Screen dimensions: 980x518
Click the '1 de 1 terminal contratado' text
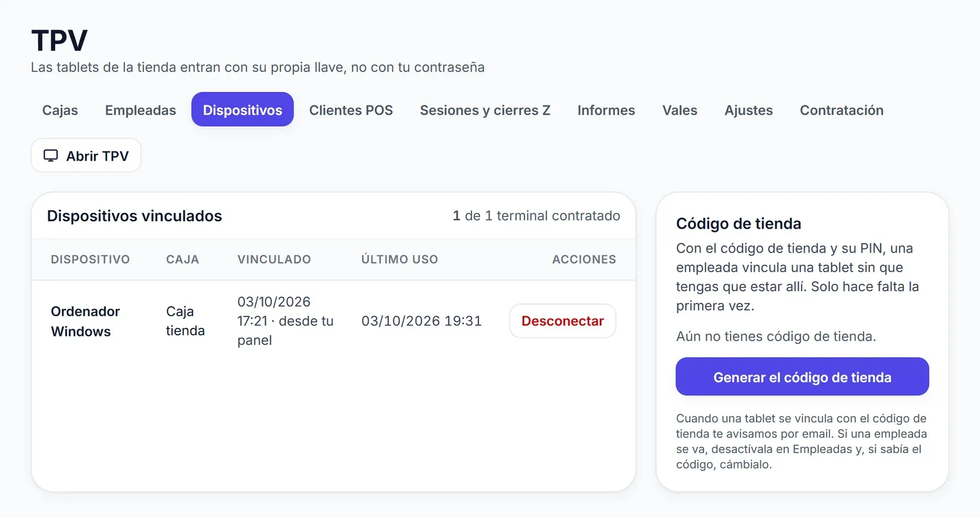point(536,216)
